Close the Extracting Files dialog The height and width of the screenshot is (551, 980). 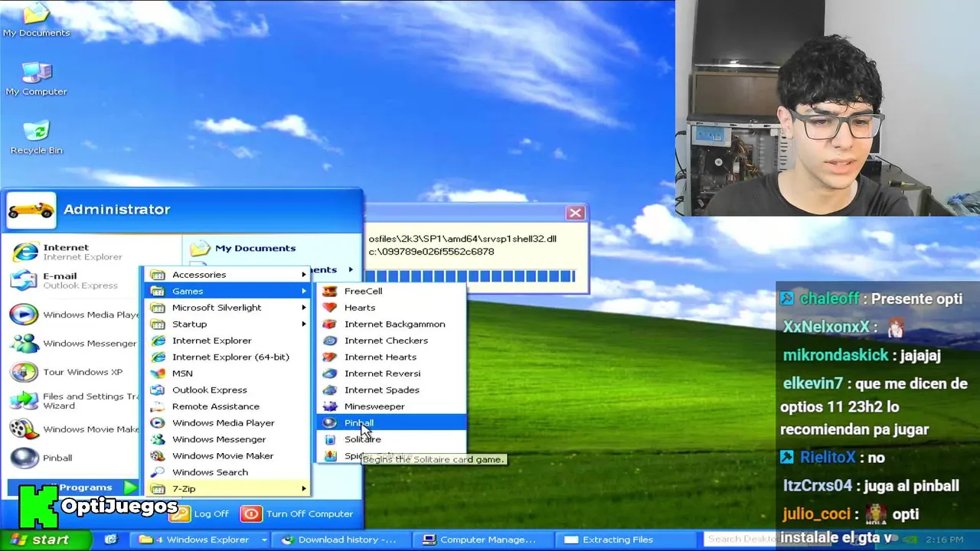pyautogui.click(x=575, y=213)
